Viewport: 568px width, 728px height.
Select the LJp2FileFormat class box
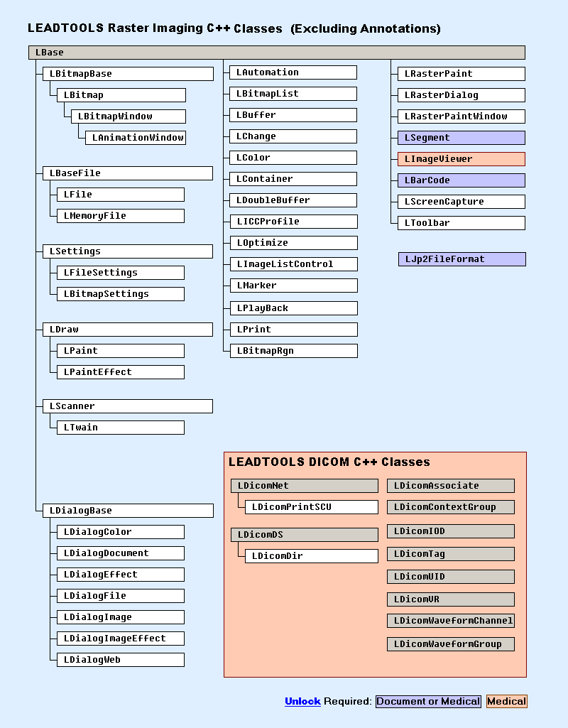(x=462, y=259)
